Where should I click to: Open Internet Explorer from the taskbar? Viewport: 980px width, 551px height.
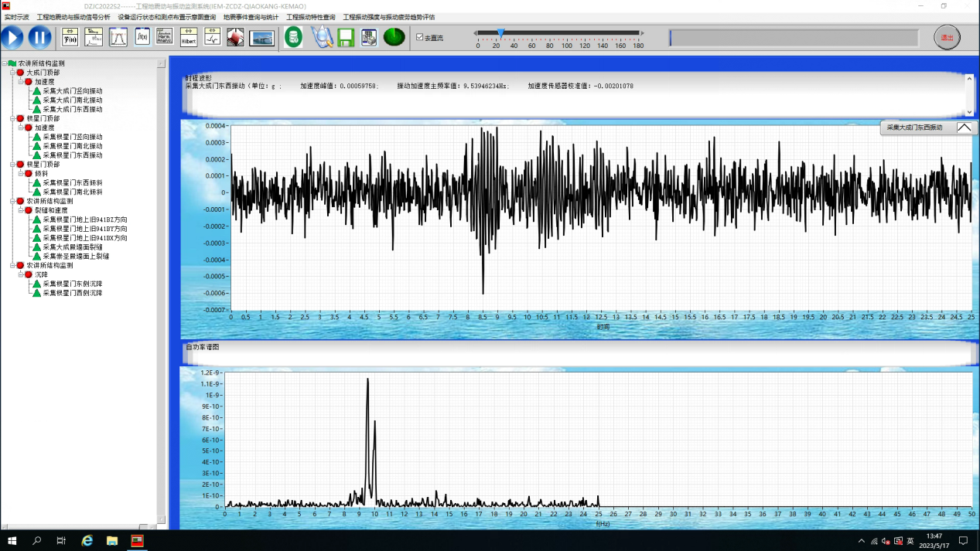coord(87,541)
